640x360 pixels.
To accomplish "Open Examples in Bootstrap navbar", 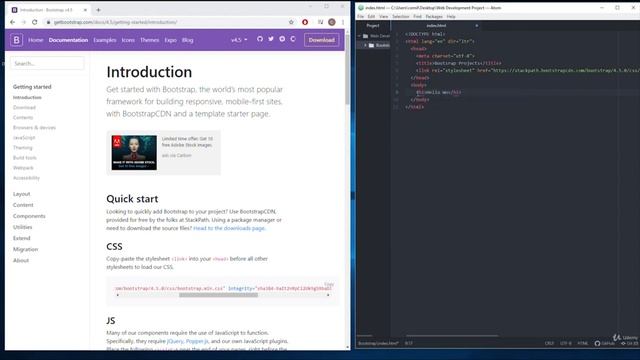I will (x=104, y=40).
